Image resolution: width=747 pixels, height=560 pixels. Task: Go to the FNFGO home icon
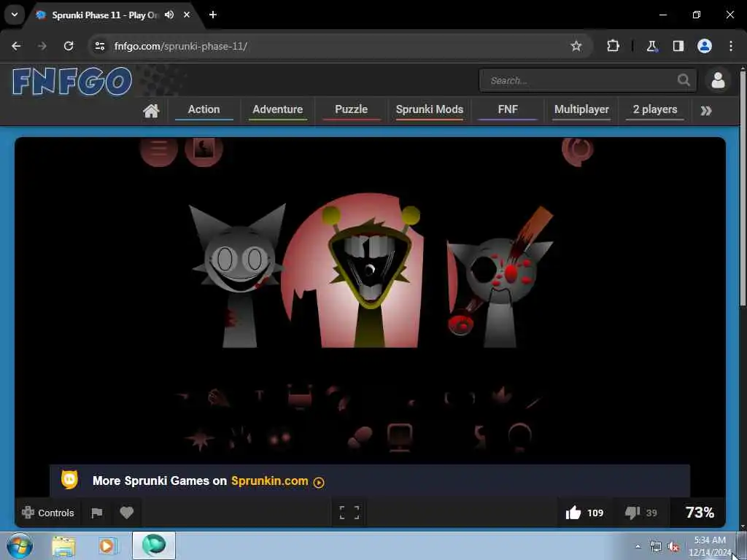point(151,111)
